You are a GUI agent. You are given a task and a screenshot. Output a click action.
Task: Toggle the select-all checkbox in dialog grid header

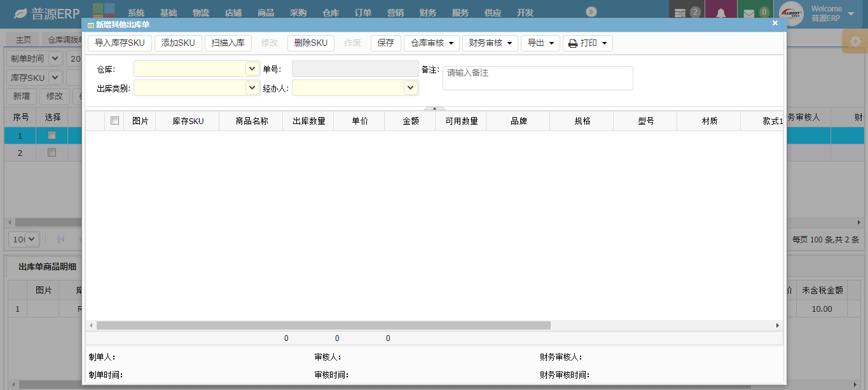(x=114, y=121)
